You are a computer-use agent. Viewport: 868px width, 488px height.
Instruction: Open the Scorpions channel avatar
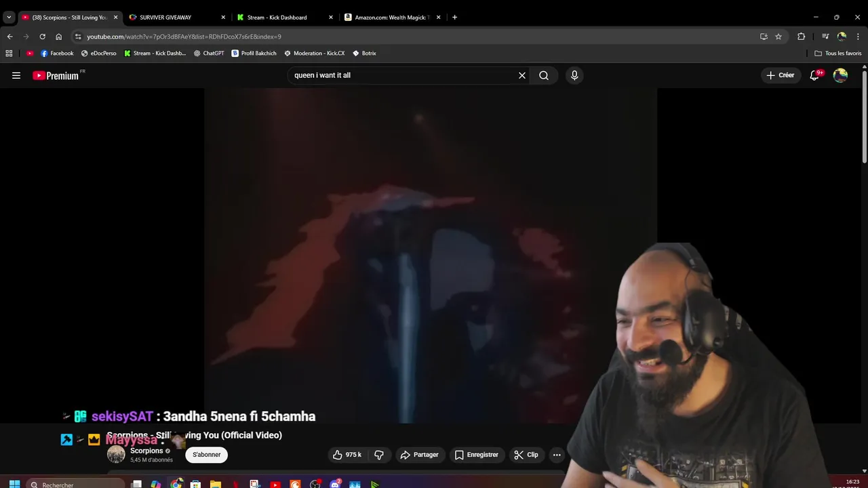116,455
